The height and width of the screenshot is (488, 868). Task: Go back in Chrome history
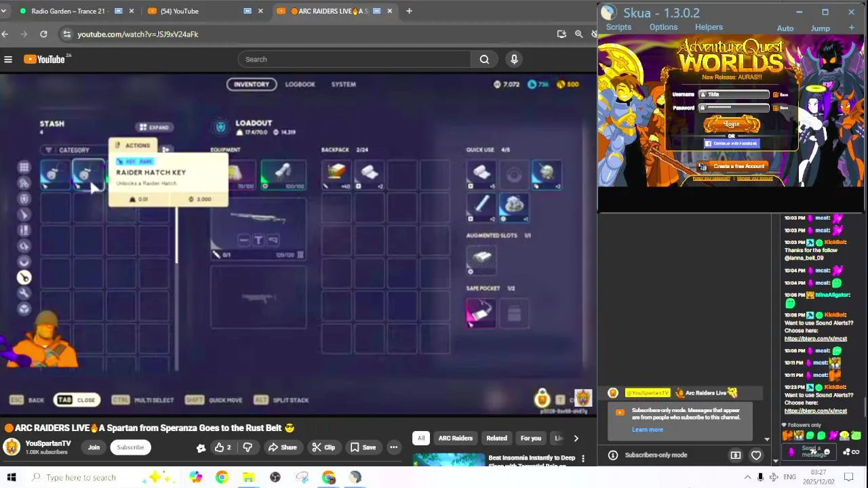[5, 34]
